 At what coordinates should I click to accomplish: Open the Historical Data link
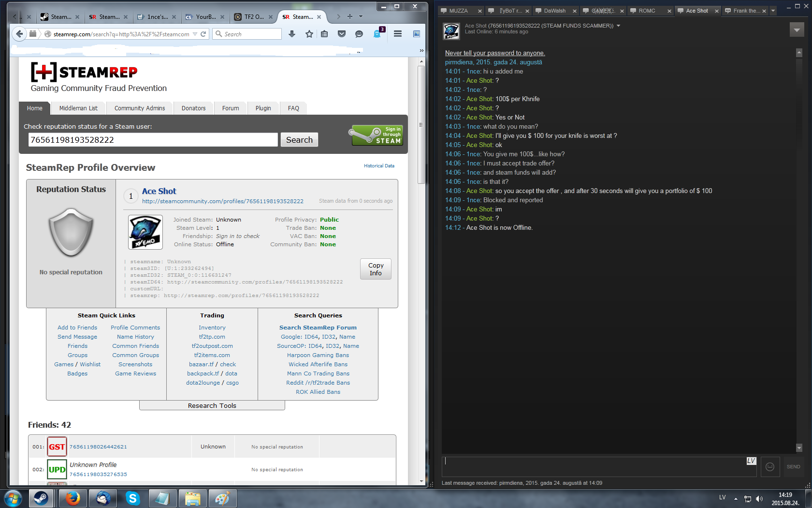[379, 166]
